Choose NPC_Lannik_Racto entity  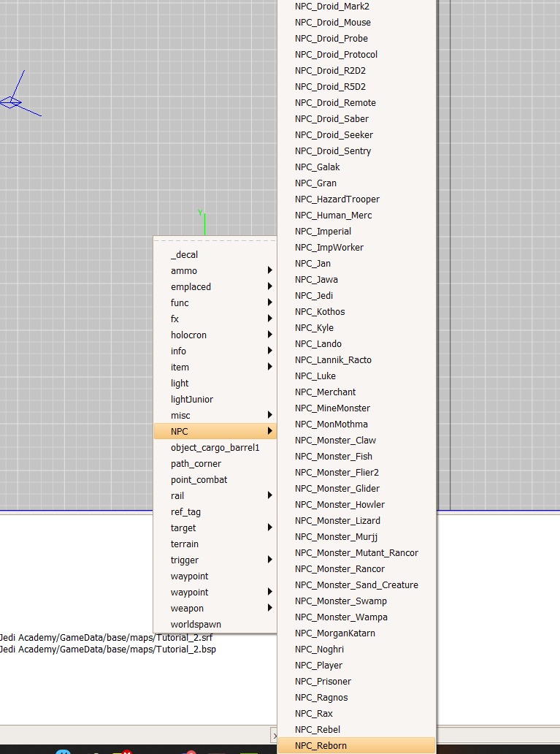point(357,360)
